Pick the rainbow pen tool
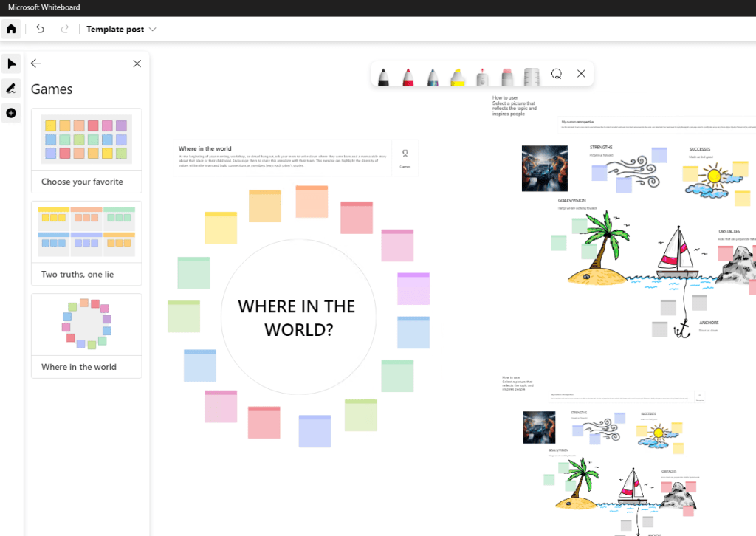Viewport: 756px width, 536px height. point(433,75)
